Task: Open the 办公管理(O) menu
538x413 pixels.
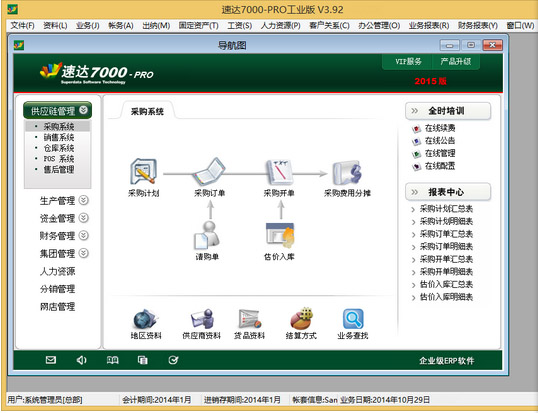Action: 379,25
